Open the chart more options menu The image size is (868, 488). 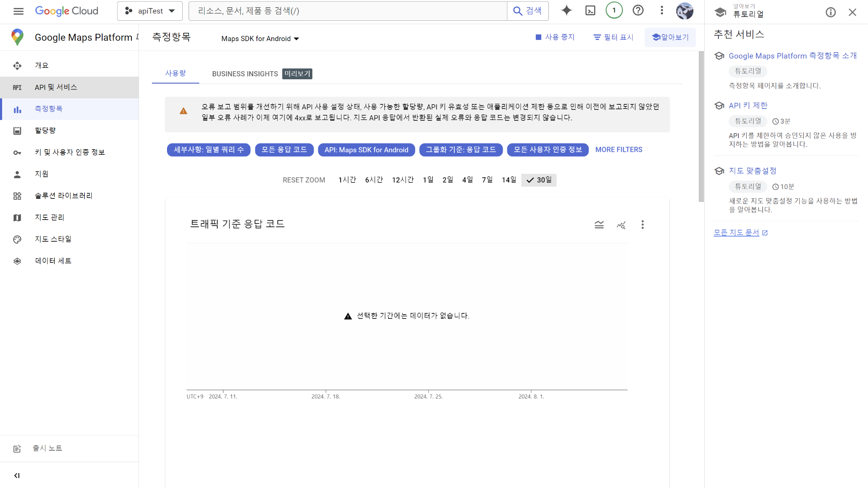pyautogui.click(x=643, y=225)
